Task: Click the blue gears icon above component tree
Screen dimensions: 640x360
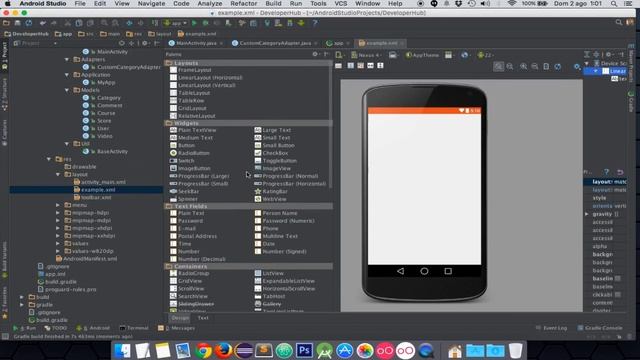Action: tap(577, 66)
